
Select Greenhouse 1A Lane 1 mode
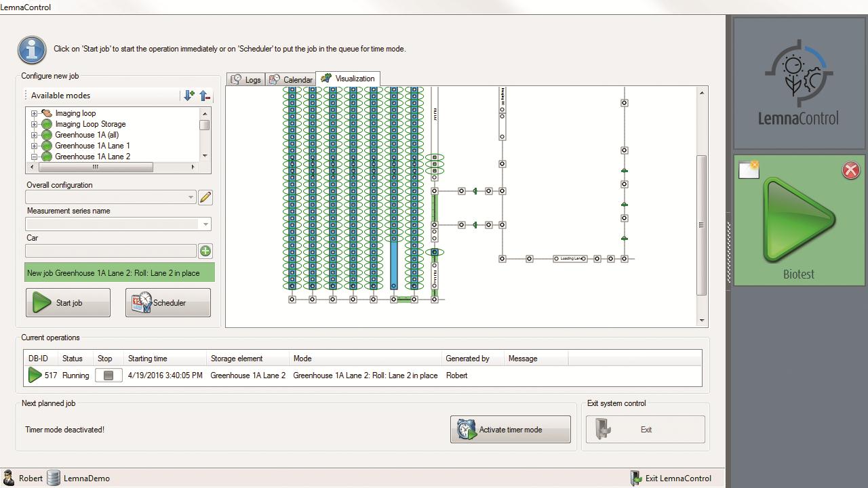click(92, 146)
